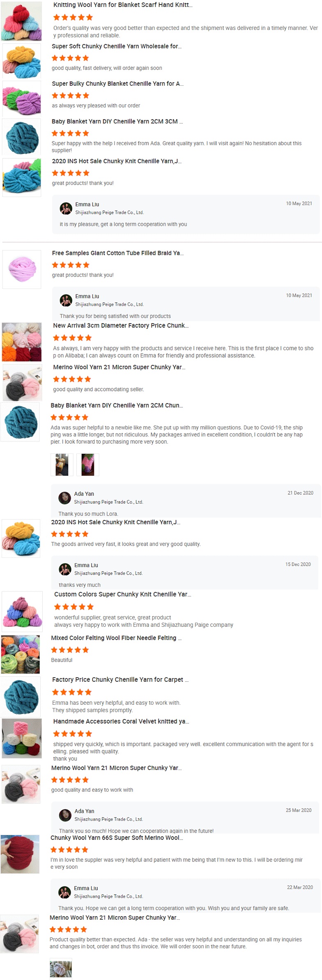Viewport: 322px width, 980px height.
Task: Open Handmade Accessories Coral Velvet knitted yarn link
Action: pyautogui.click(x=121, y=721)
